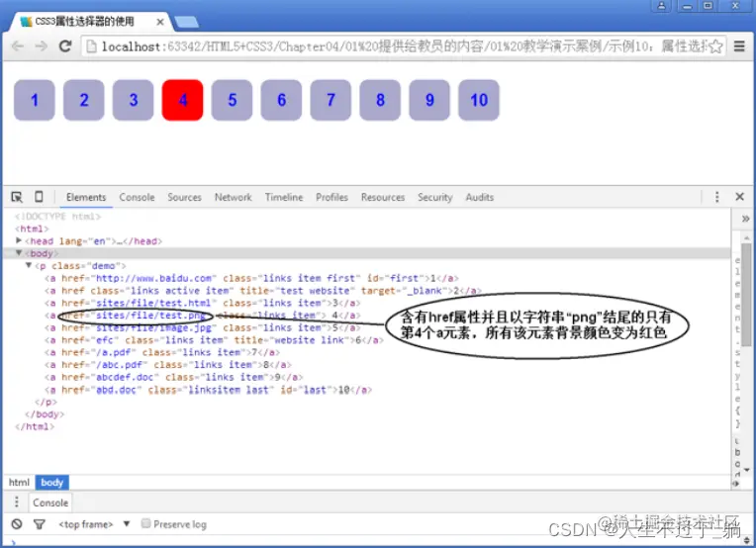Open the Audits tab
Screen dimensions: 756x548
pos(479,197)
